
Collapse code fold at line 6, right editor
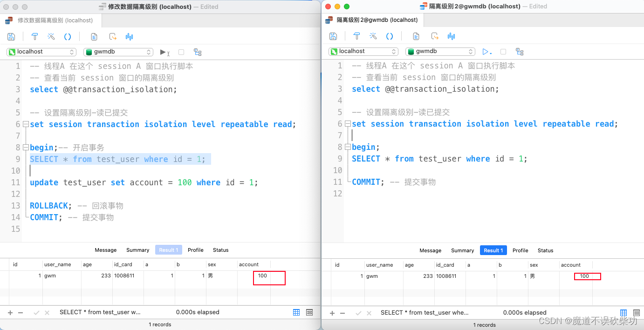tap(347, 124)
